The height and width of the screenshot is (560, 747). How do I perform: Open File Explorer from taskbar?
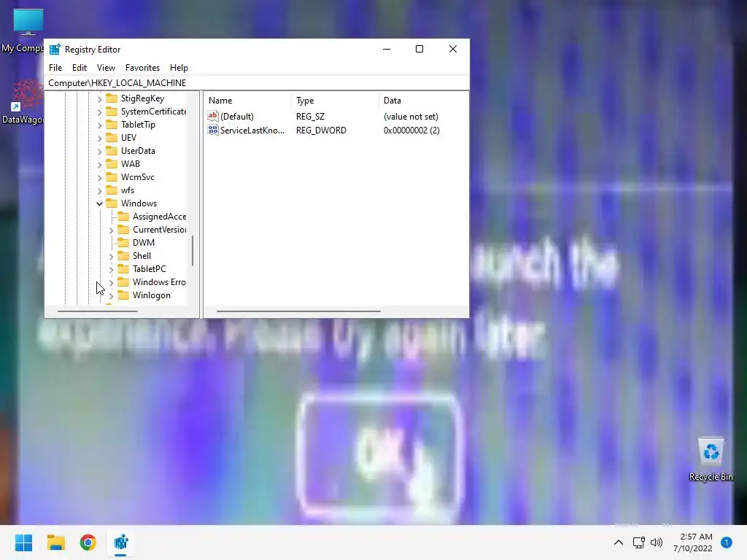55,542
